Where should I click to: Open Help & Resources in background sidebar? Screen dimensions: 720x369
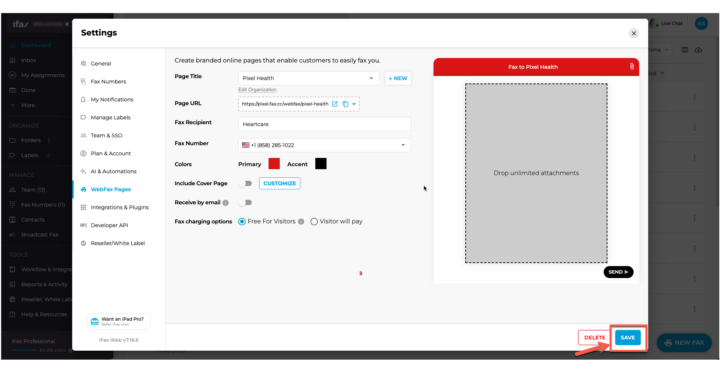tap(44, 314)
